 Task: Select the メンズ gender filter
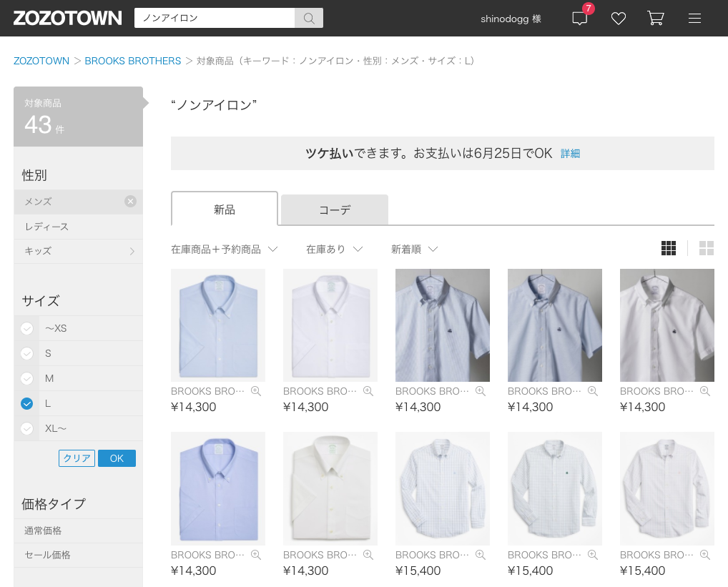click(79, 202)
